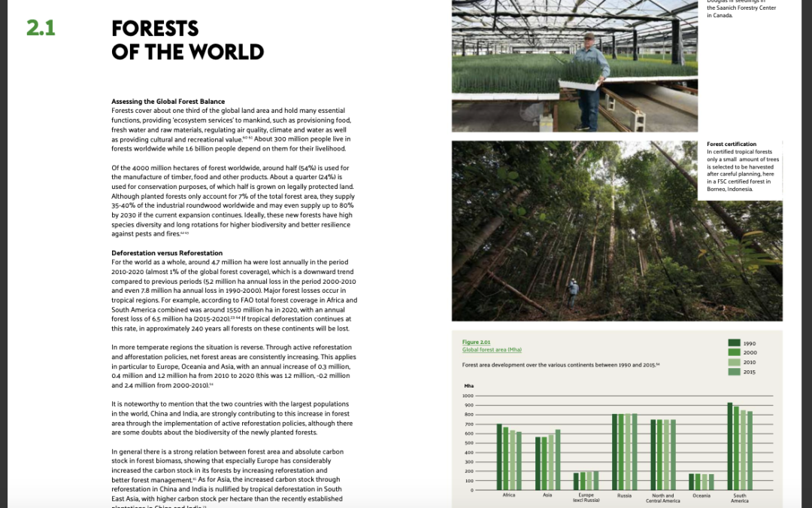Click the 'Asia' axis label

547,495
